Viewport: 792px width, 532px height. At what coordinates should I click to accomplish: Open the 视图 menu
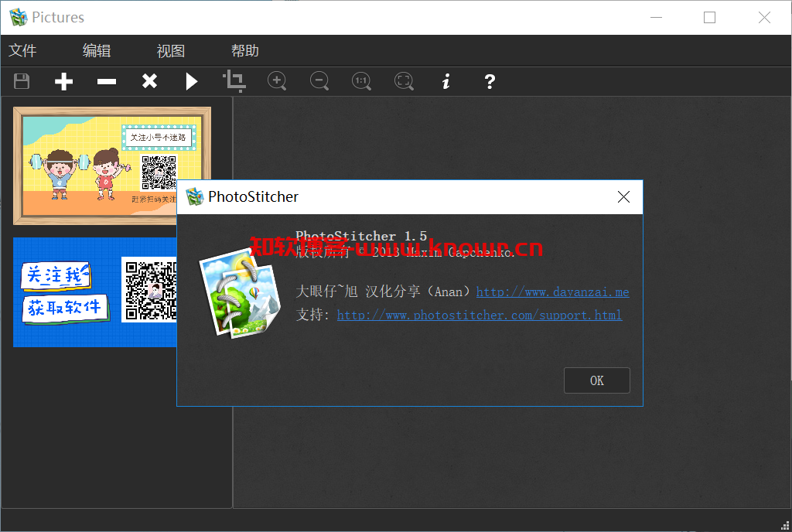pos(171,50)
